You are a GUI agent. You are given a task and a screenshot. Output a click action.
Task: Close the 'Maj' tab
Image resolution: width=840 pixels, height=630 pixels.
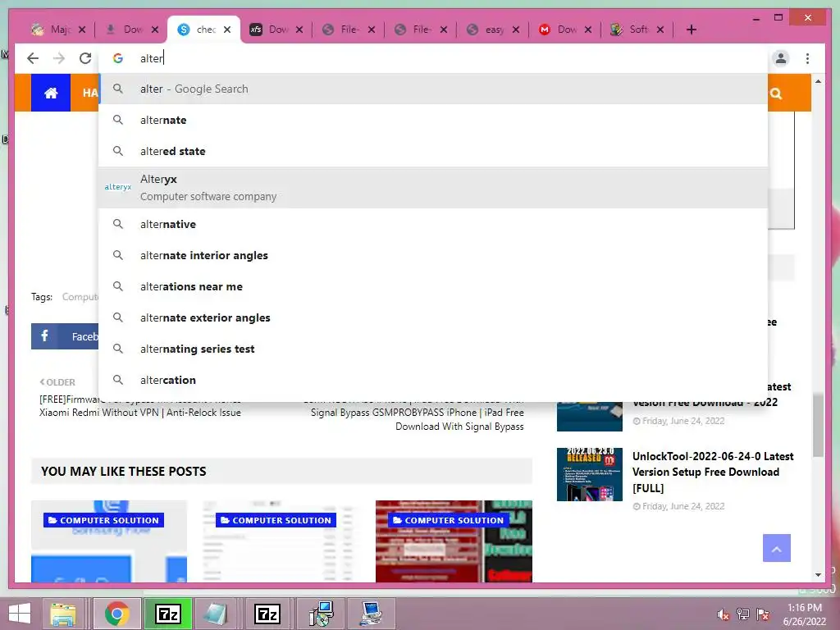82,30
